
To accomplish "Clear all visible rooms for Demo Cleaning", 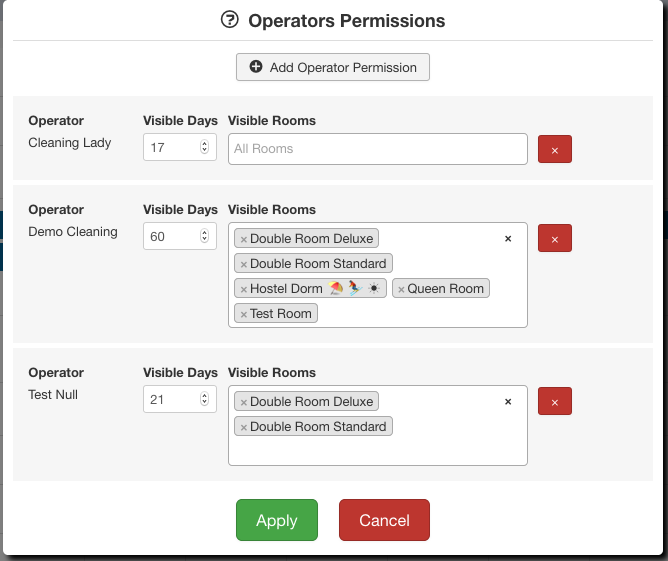I will [508, 239].
